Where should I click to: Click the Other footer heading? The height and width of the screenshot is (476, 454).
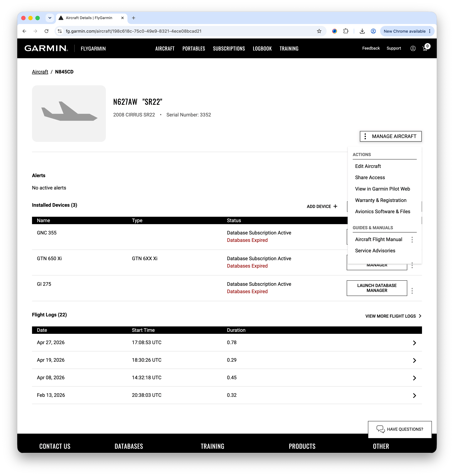click(381, 446)
